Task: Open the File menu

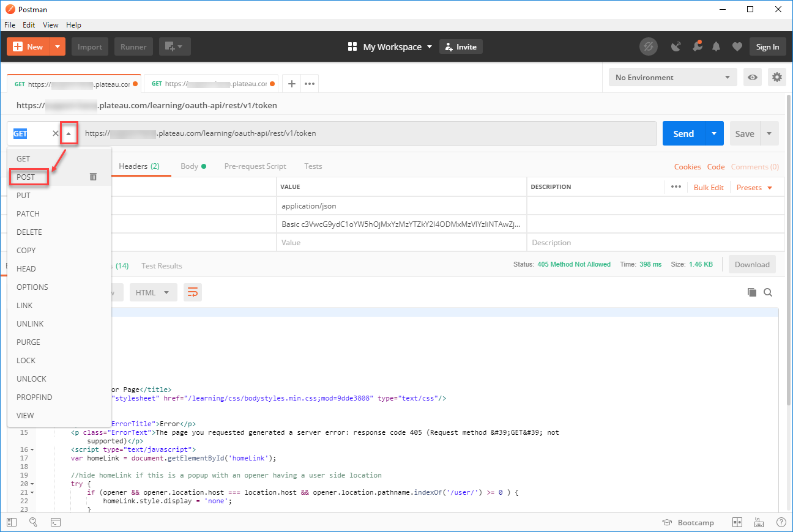Action: (10, 25)
